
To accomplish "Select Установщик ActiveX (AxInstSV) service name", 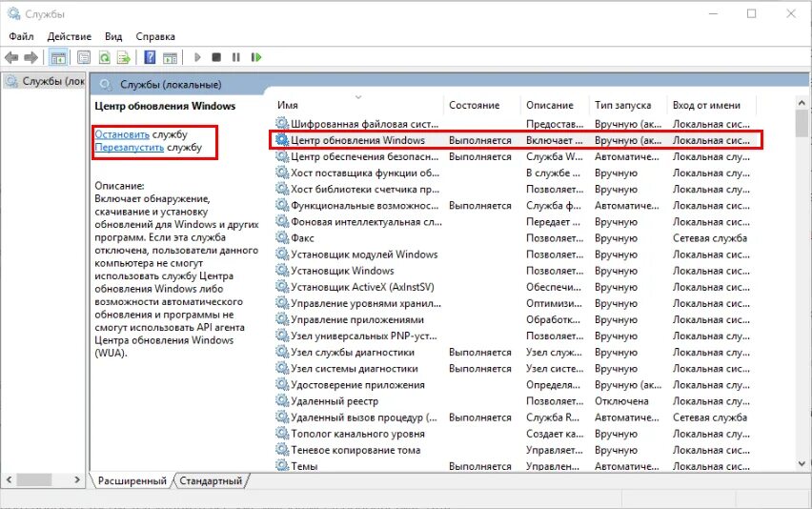I will [x=362, y=287].
